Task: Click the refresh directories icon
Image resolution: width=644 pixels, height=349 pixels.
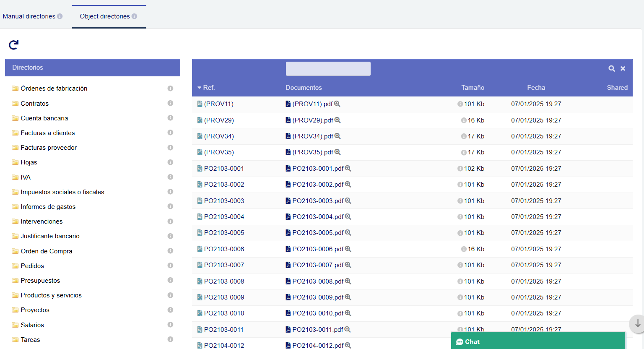Action: coord(14,45)
